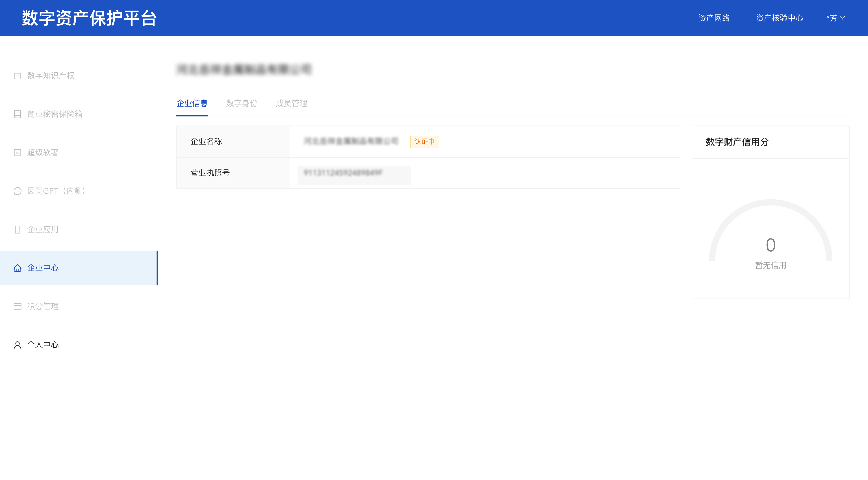Open 商业秘密保险箱 menu item

point(79,114)
